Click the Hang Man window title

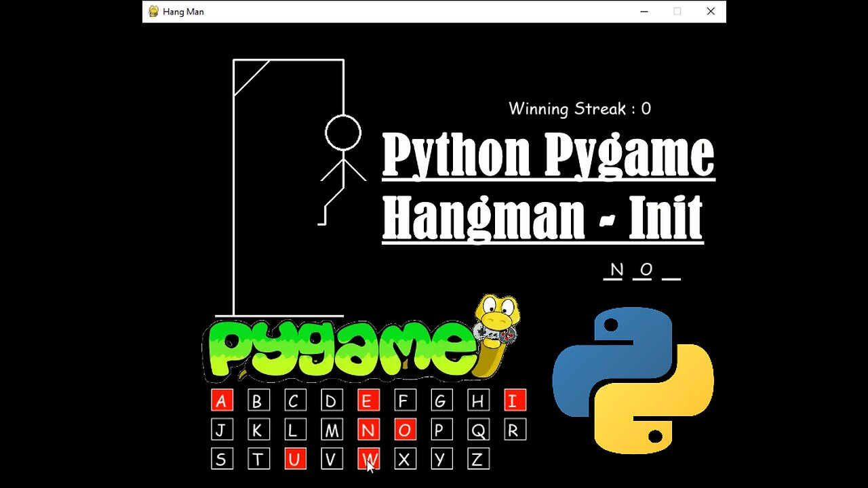pos(183,12)
